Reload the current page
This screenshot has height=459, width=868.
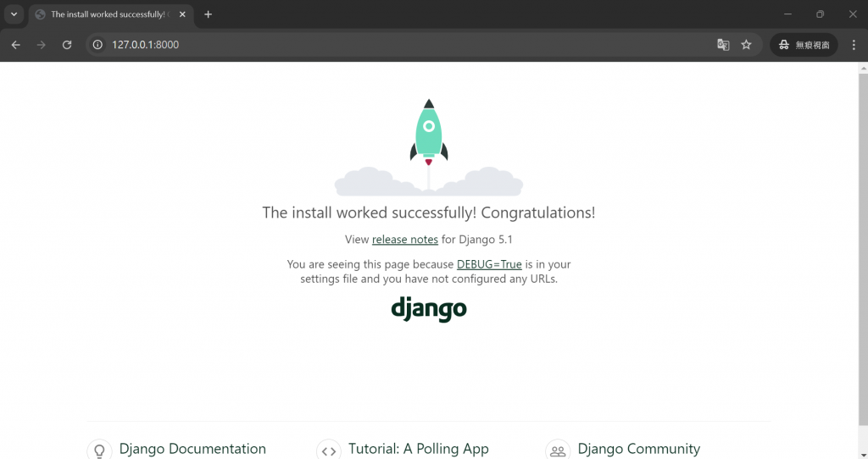(67, 45)
